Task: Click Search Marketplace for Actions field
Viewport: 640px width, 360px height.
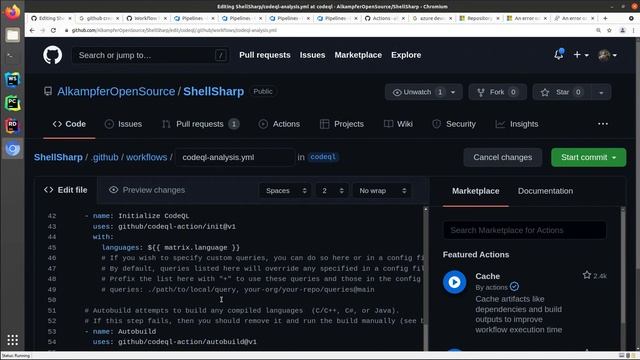Action: click(x=524, y=230)
